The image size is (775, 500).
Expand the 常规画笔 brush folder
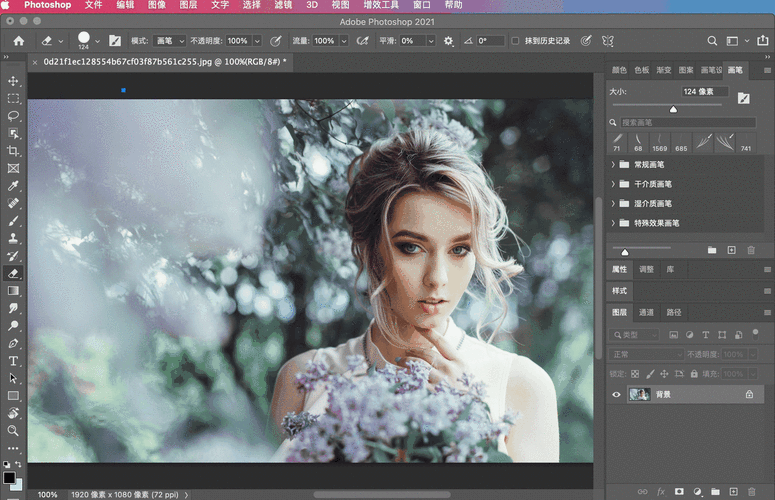click(613, 164)
